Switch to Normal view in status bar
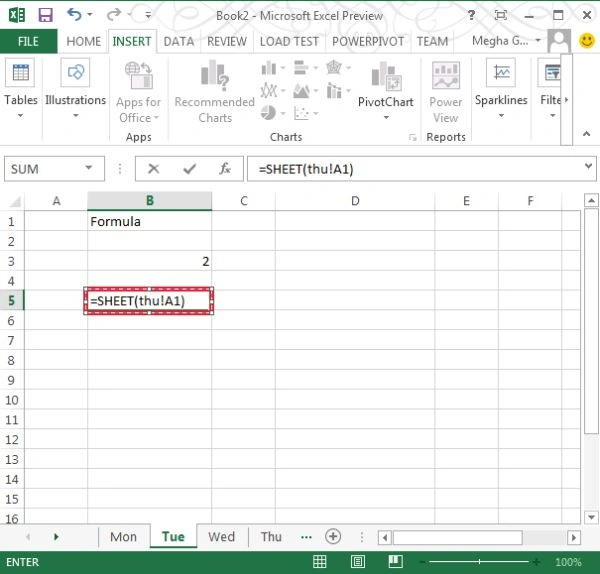The image size is (600, 574). pyautogui.click(x=320, y=561)
